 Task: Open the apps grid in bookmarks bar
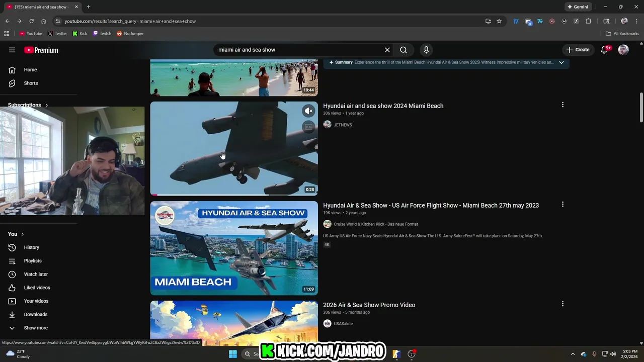[7, 34]
